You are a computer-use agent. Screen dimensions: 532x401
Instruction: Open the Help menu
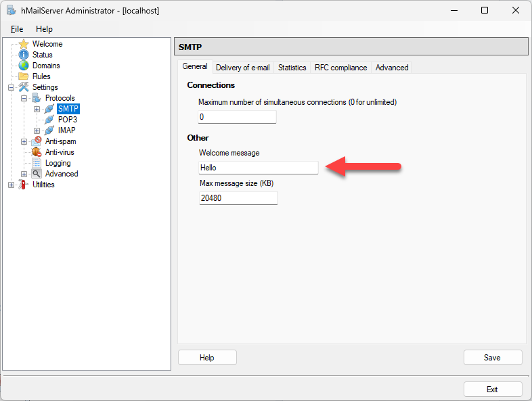coord(44,29)
